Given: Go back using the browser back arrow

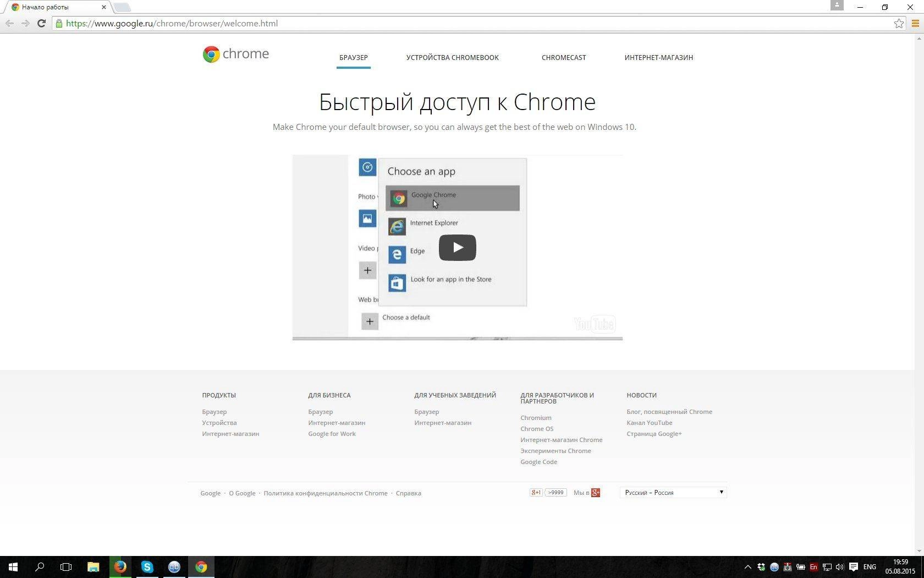Looking at the screenshot, I should pos(9,23).
